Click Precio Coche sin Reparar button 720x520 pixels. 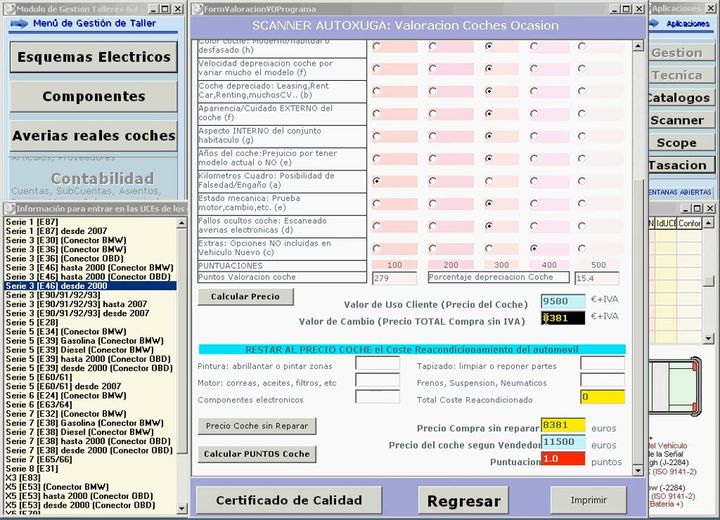(x=257, y=426)
